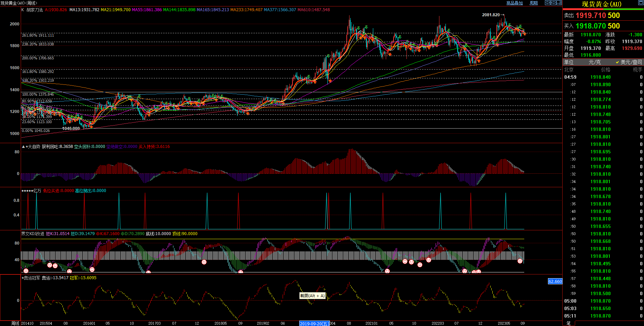644x326 pixels.
Task: Open the 商品叠加 overlay link
Action: (514, 3)
